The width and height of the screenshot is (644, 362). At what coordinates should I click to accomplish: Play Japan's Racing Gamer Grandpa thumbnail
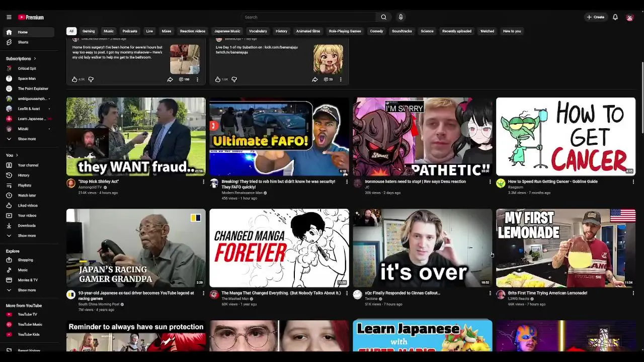coord(136,248)
